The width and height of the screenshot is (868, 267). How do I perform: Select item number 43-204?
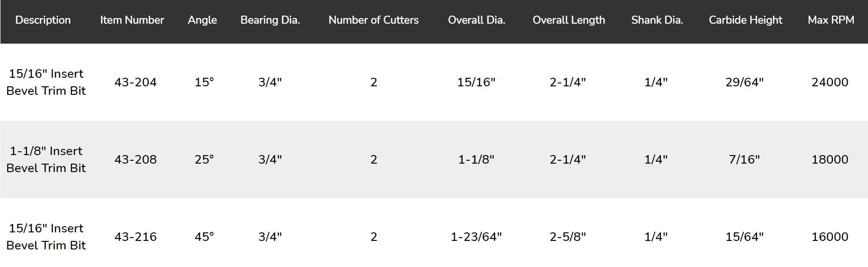[135, 82]
